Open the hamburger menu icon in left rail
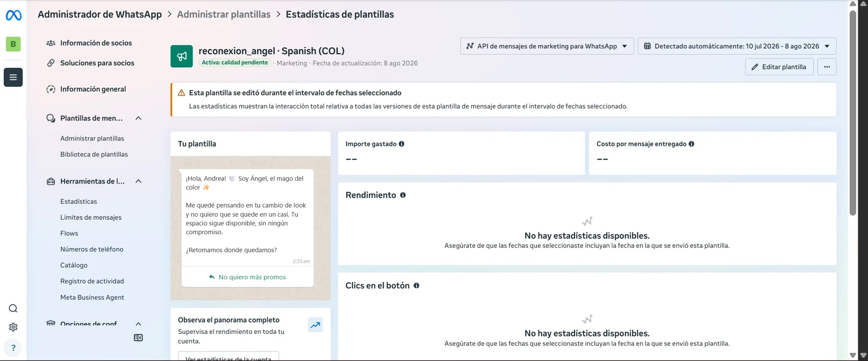Screen dimensions: 868x361 (x=13, y=77)
